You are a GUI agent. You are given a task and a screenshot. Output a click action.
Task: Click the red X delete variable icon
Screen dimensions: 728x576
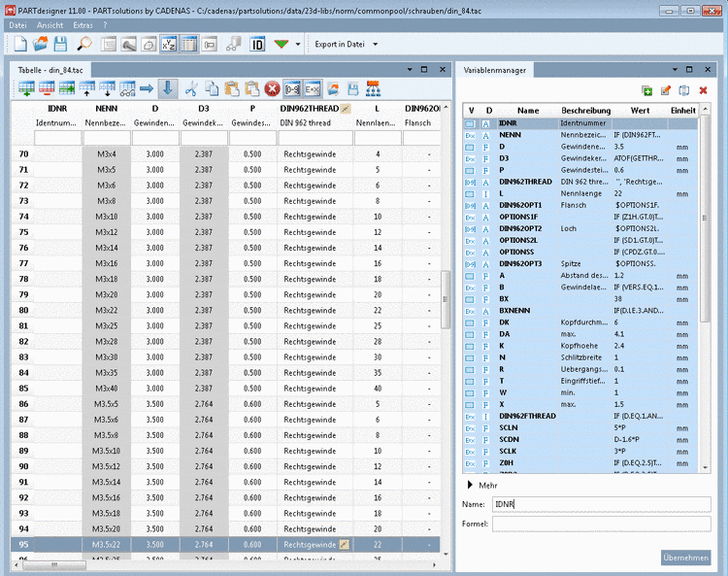pos(702,90)
